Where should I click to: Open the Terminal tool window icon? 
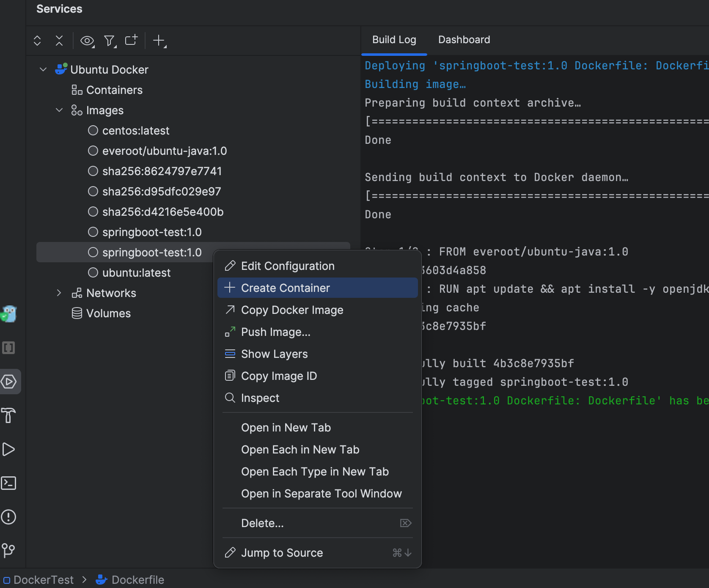click(8, 483)
